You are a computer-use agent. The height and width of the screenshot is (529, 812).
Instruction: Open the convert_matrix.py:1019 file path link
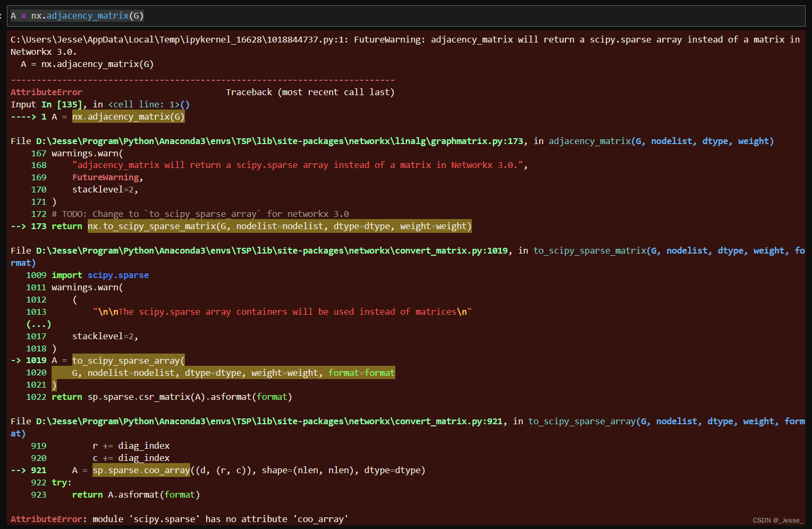click(x=271, y=250)
